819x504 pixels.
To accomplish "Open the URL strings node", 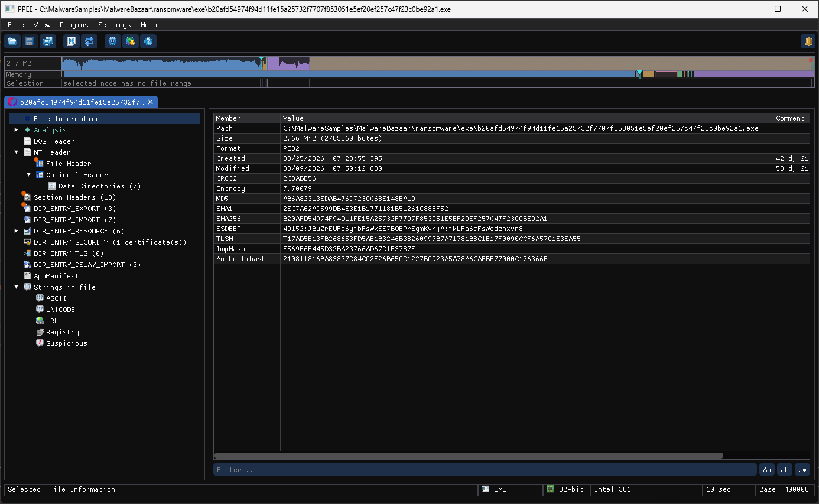I will 52,321.
